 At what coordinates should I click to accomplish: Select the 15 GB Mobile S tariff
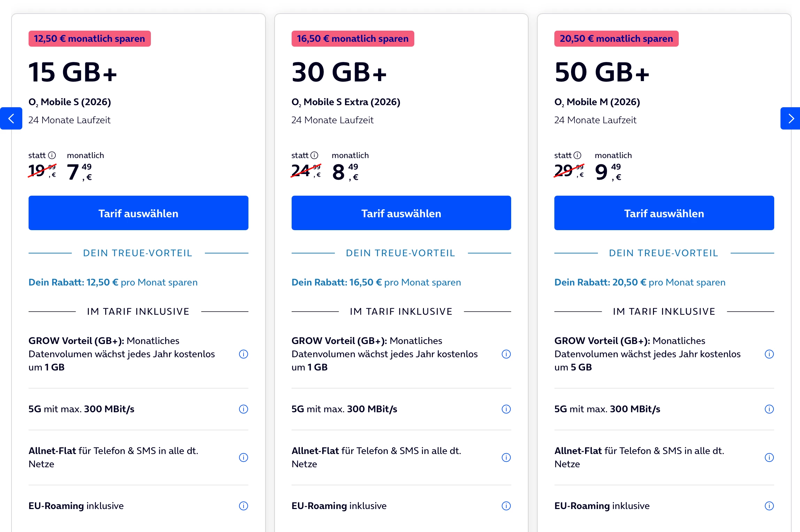138,213
